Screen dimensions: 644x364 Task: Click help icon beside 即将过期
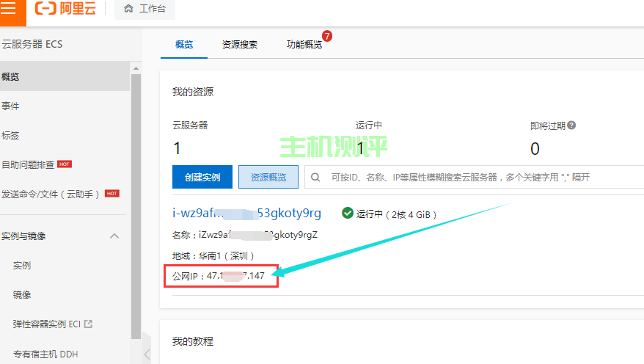pyautogui.click(x=571, y=125)
